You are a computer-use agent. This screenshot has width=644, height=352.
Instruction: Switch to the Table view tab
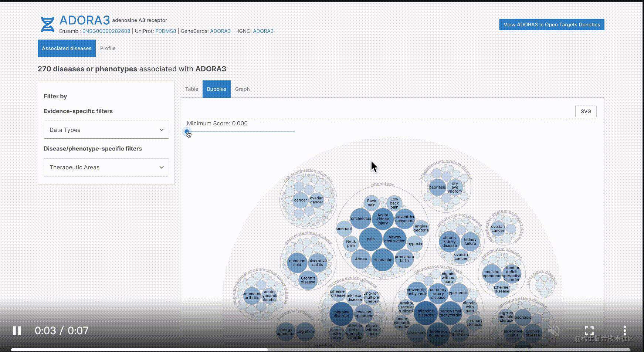point(191,89)
